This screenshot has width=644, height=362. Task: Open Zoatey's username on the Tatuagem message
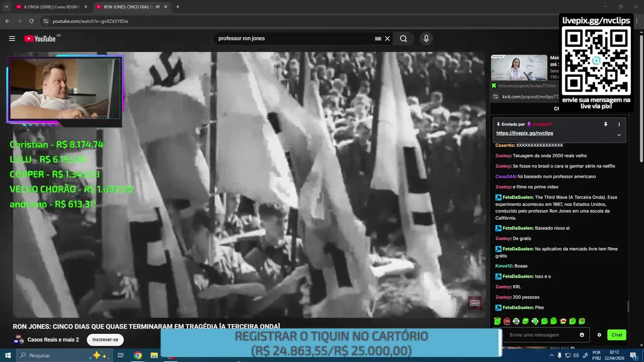[x=503, y=156]
